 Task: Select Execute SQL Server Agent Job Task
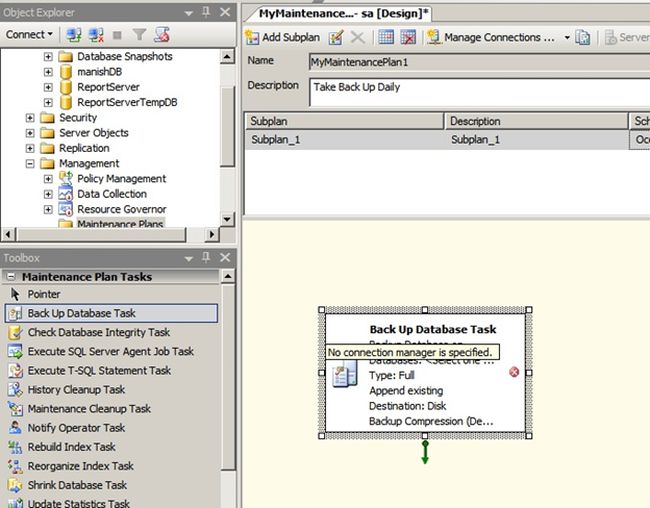point(111,351)
